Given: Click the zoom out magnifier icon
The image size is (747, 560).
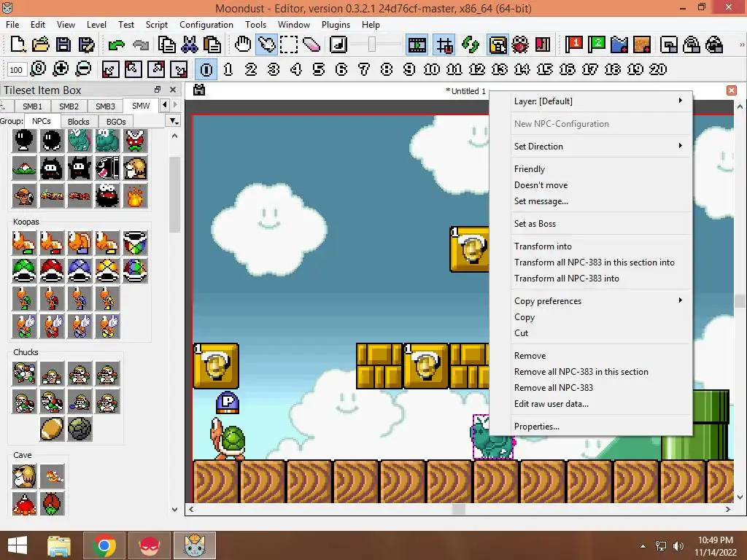Looking at the screenshot, I should pos(83,69).
